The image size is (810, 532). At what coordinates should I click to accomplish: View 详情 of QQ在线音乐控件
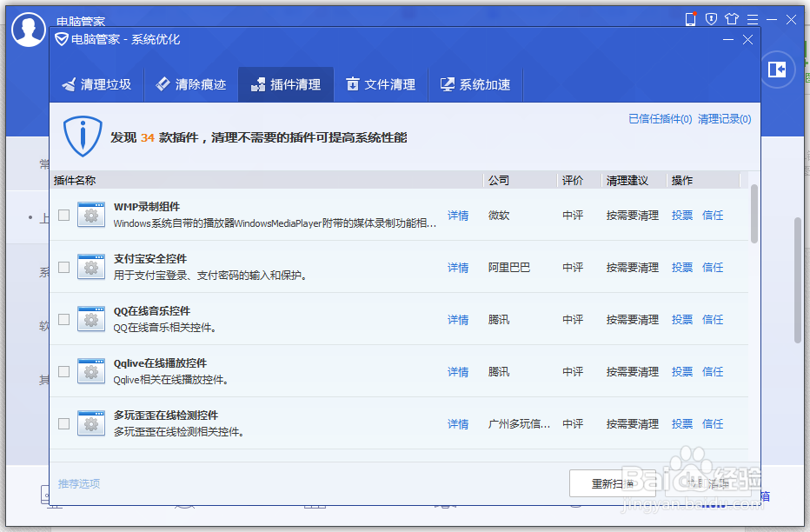(x=458, y=320)
